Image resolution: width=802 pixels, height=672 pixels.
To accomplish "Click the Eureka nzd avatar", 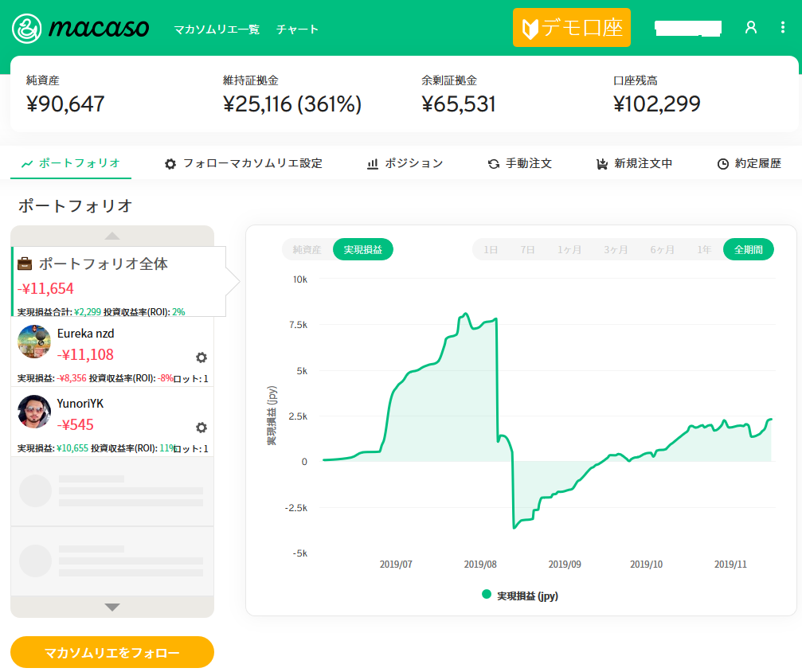I will (34, 342).
